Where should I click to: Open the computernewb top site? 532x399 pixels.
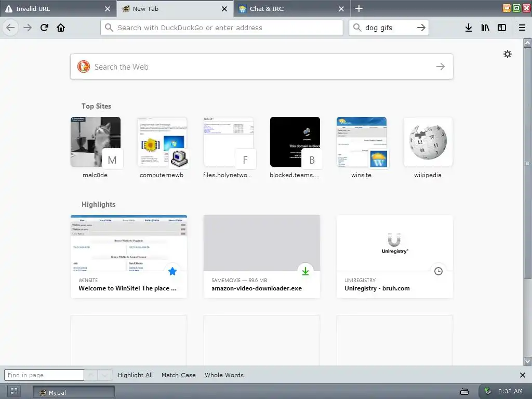(x=162, y=147)
